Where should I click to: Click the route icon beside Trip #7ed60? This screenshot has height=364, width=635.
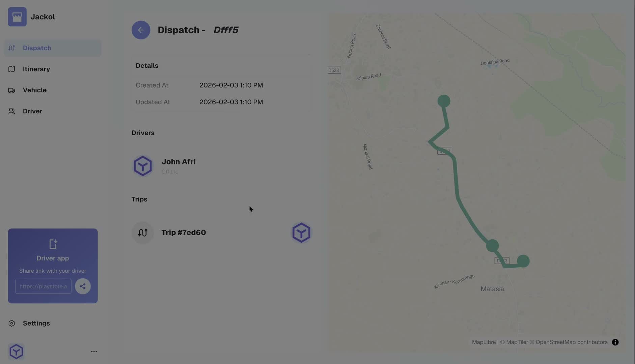point(142,233)
